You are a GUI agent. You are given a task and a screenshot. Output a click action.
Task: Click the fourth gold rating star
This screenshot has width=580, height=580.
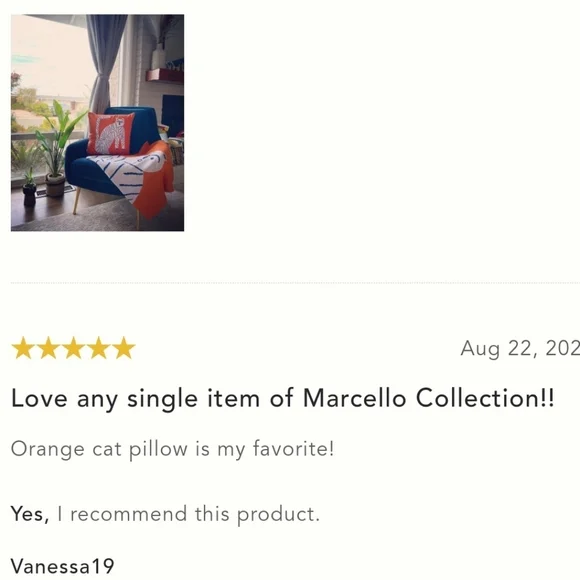pyautogui.click(x=98, y=348)
